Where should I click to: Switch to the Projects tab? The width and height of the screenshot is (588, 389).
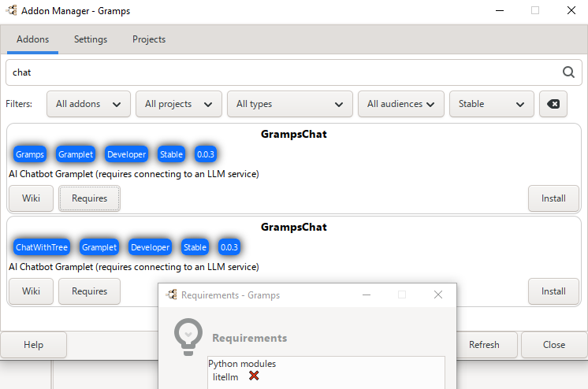click(149, 39)
